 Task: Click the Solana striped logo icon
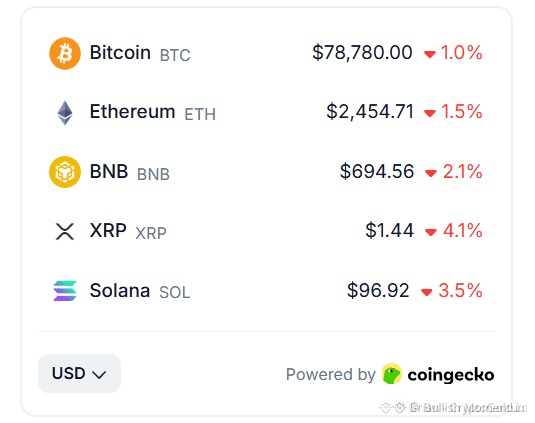[x=65, y=291]
